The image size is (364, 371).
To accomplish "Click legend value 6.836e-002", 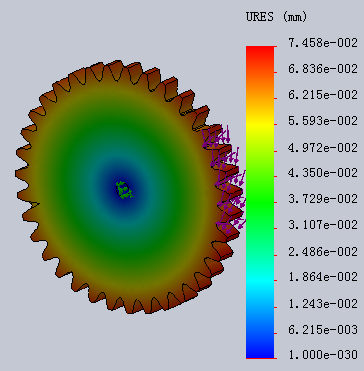I will click(323, 69).
